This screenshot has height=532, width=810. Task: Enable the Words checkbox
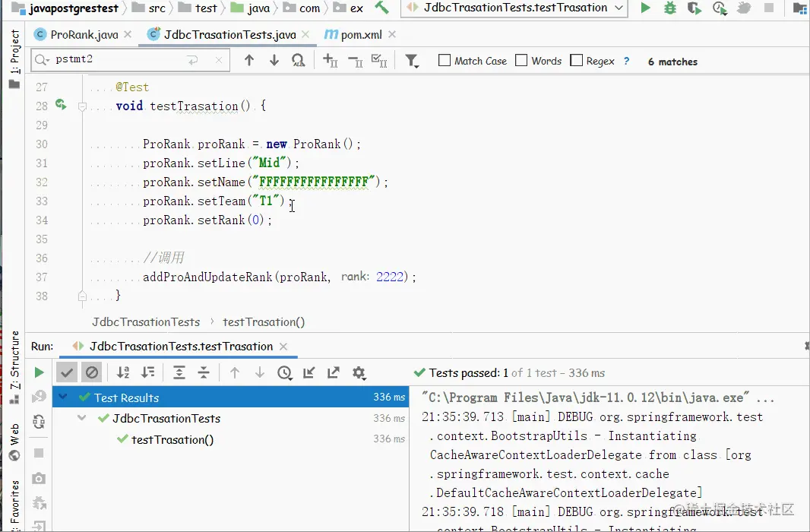[x=522, y=61]
